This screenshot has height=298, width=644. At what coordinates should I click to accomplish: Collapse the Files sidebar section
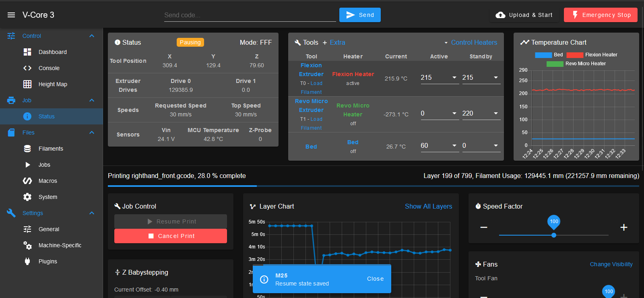[x=92, y=132]
